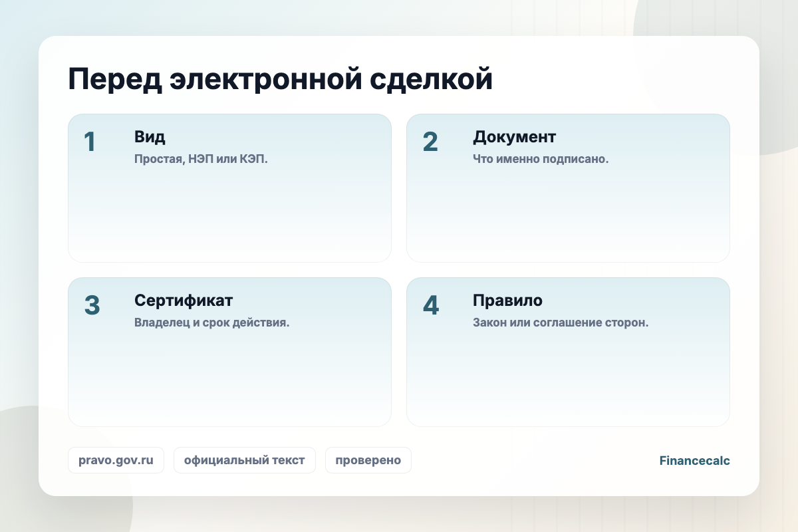Viewport: 798px width, 532px height.
Task: Click the heading "Перед электронной сделкой"
Action: tap(281, 80)
